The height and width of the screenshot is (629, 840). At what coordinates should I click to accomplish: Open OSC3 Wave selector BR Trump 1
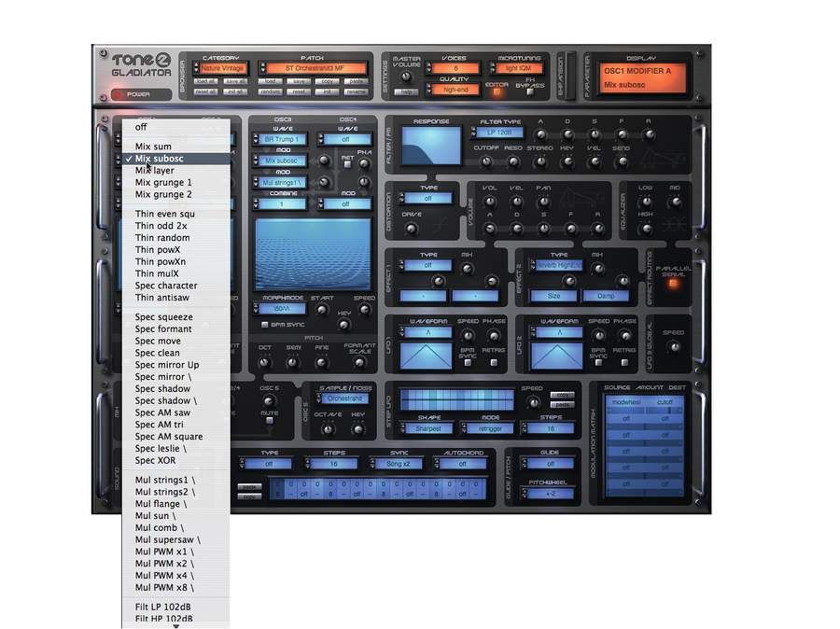coord(280,139)
